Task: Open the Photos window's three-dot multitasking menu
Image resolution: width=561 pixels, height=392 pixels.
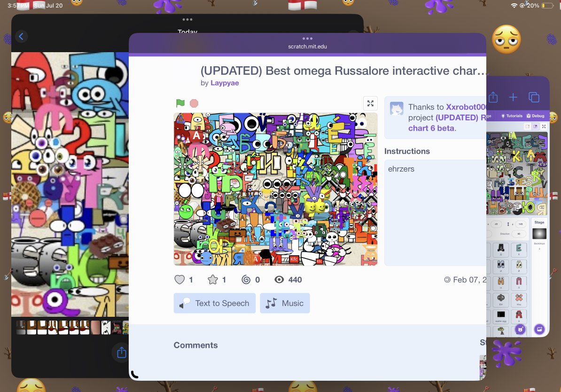Action: [x=187, y=20]
